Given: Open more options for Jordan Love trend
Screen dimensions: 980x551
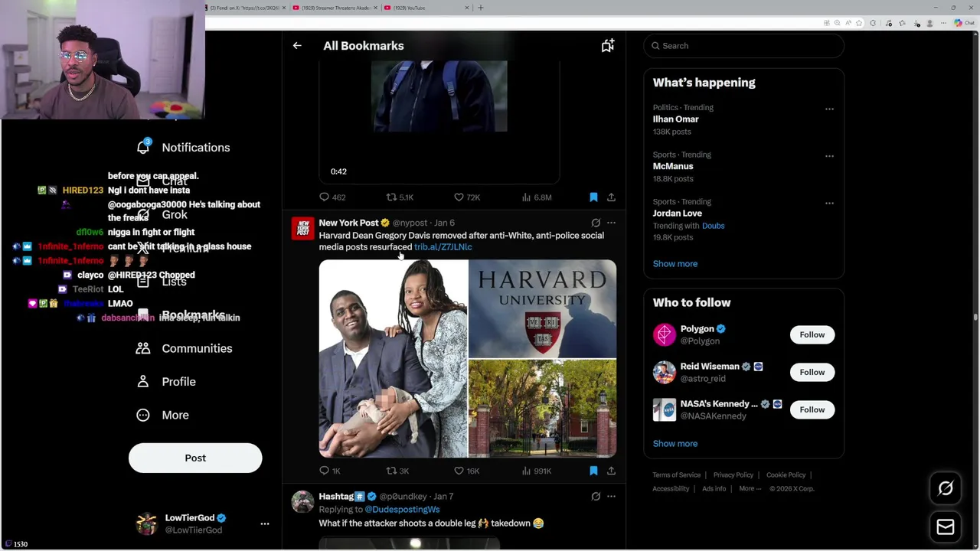Looking at the screenshot, I should [829, 203].
